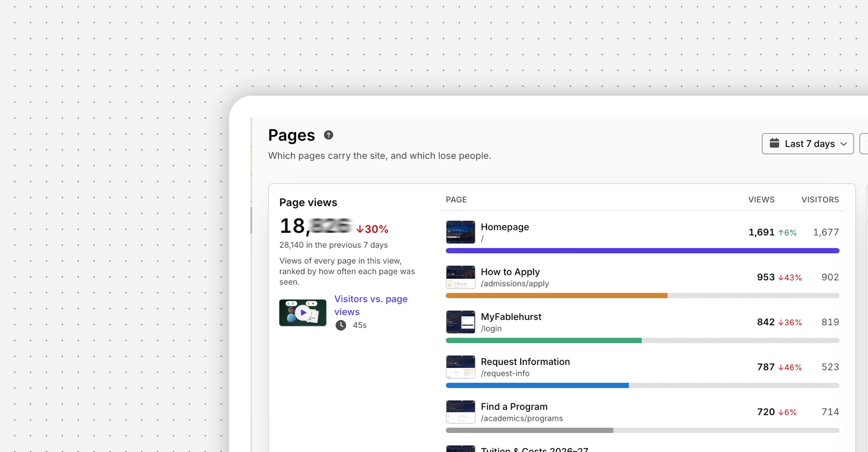
Task: Click the /login path text
Action: [491, 329]
